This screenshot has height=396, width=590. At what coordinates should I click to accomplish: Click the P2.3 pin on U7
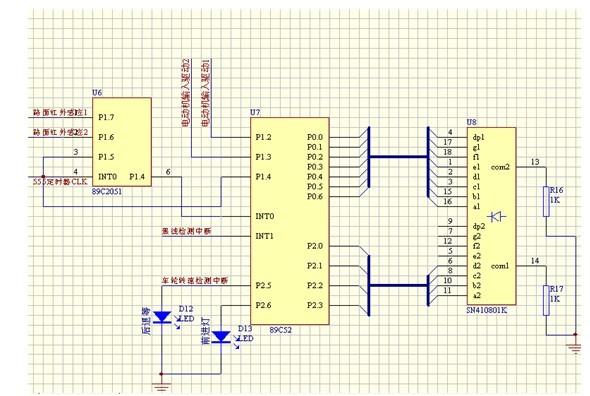pyautogui.click(x=315, y=305)
